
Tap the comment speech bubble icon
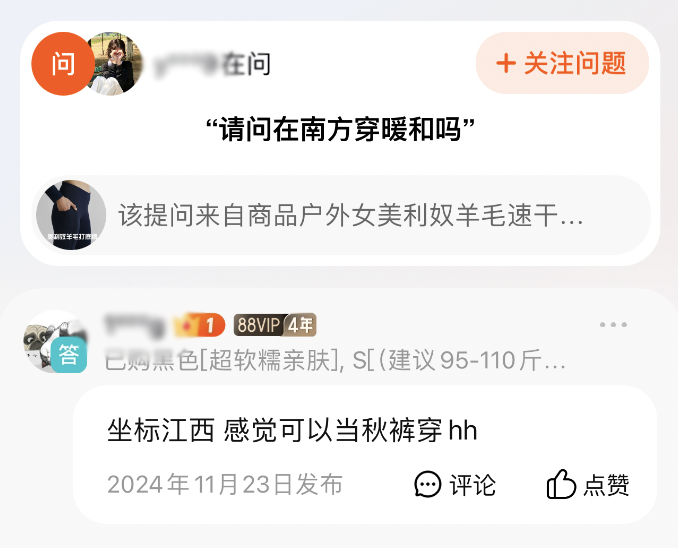click(428, 484)
